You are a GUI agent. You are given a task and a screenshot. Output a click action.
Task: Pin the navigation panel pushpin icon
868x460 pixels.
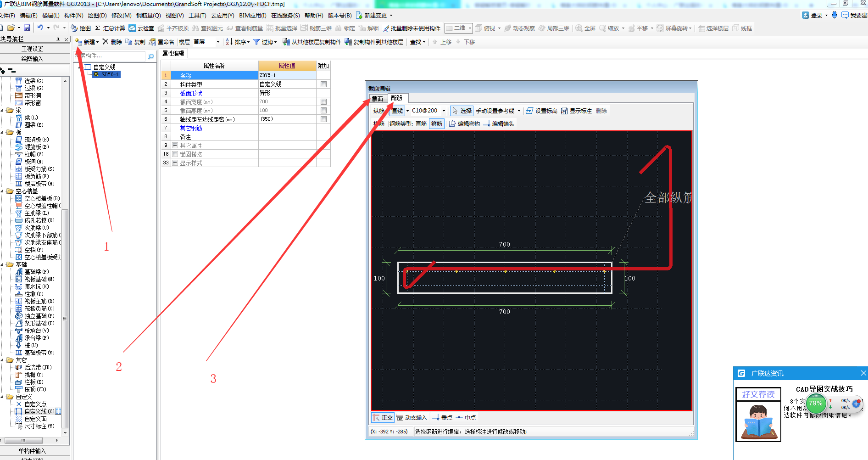58,39
